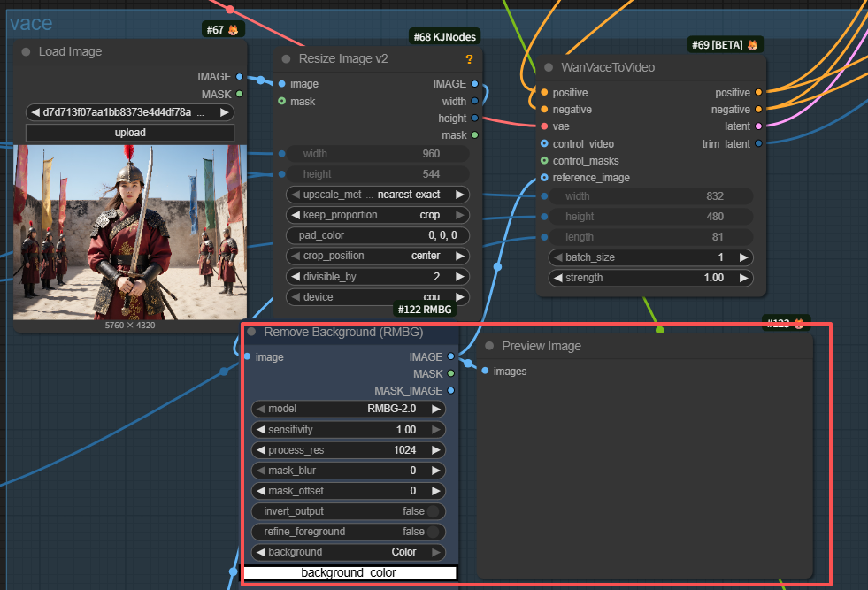Open the device cpu dropdown

(x=378, y=297)
